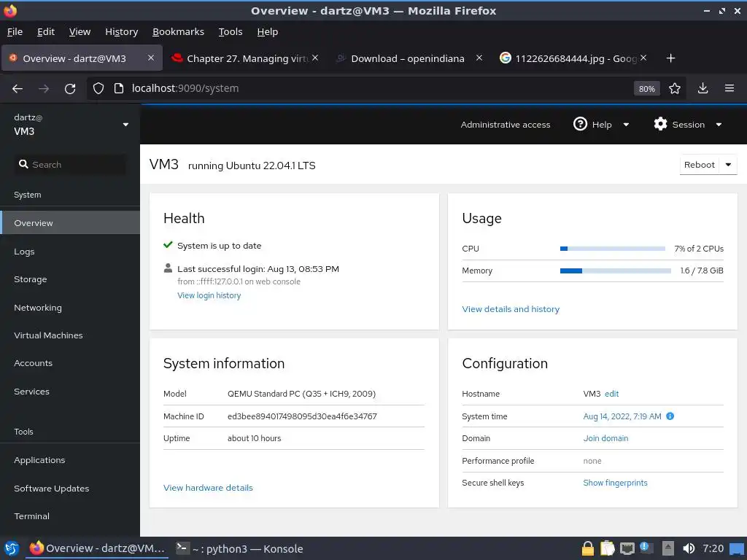Click the page info icon beside localhost
This screenshot has width=747, height=560.
[x=119, y=88]
